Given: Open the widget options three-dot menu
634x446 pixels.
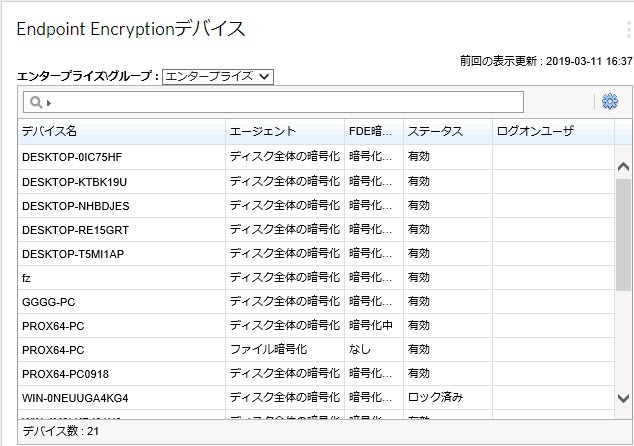Looking at the screenshot, I should (x=627, y=29).
